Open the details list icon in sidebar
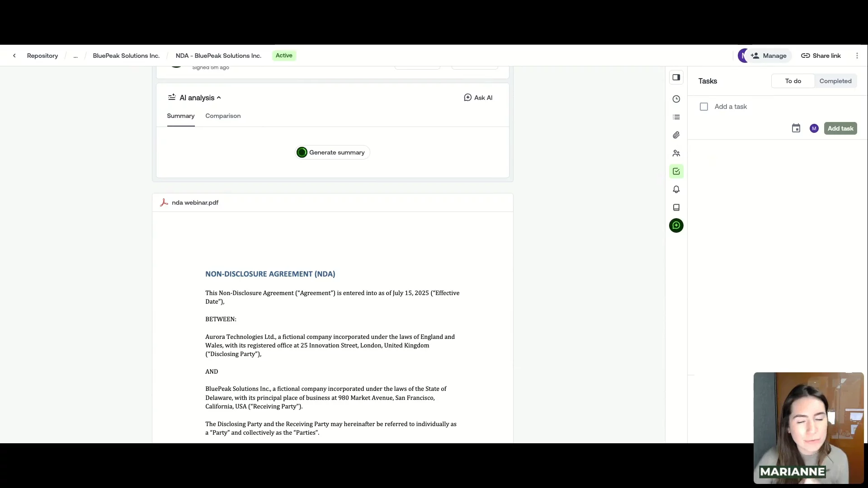Viewport: 868px width, 488px height. click(x=676, y=117)
